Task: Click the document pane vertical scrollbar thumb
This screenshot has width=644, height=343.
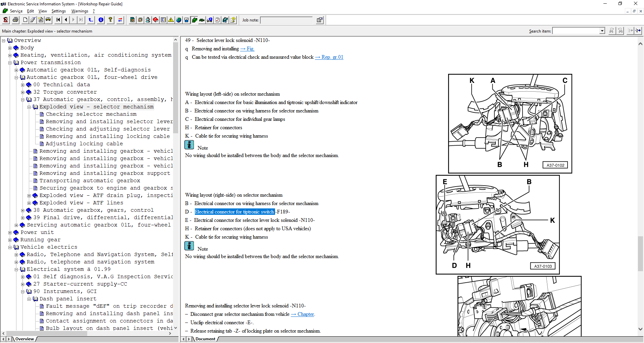Action: click(x=640, y=253)
